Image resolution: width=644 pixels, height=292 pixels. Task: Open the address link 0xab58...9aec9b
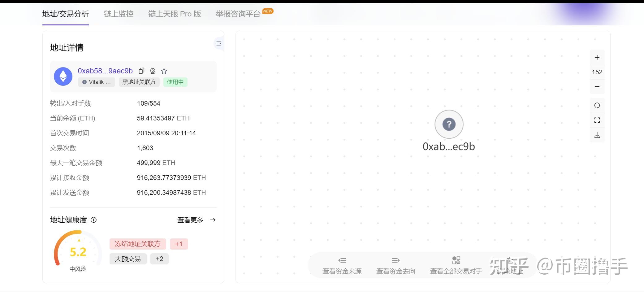coord(105,71)
